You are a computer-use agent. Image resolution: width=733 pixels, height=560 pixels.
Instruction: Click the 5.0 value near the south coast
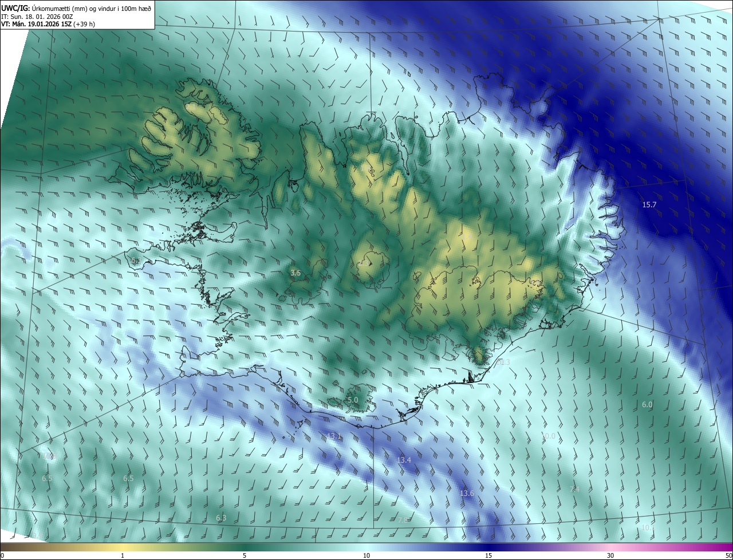point(353,400)
